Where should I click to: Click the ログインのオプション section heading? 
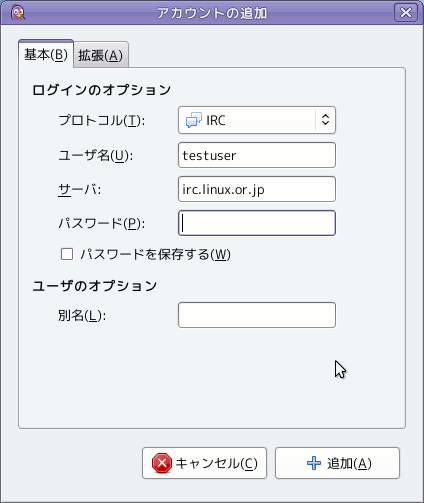pyautogui.click(x=102, y=90)
